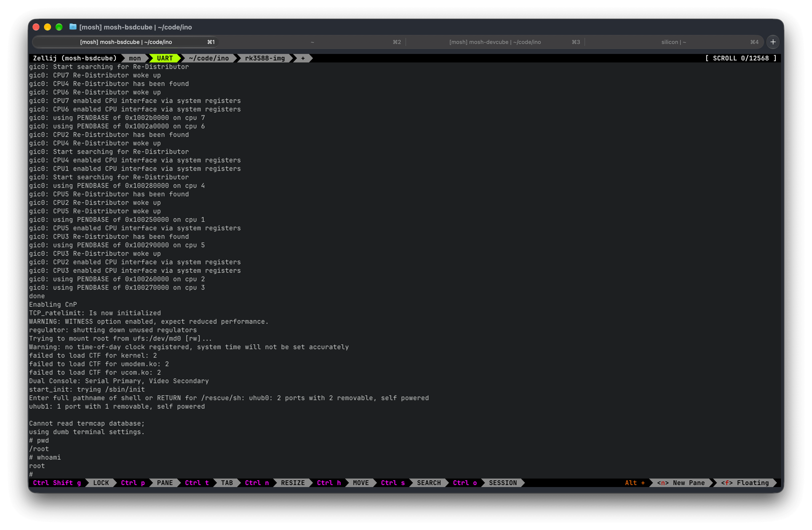Minimize the window using the yellow button
Viewport: 812px width, 530px height.
(x=47, y=27)
